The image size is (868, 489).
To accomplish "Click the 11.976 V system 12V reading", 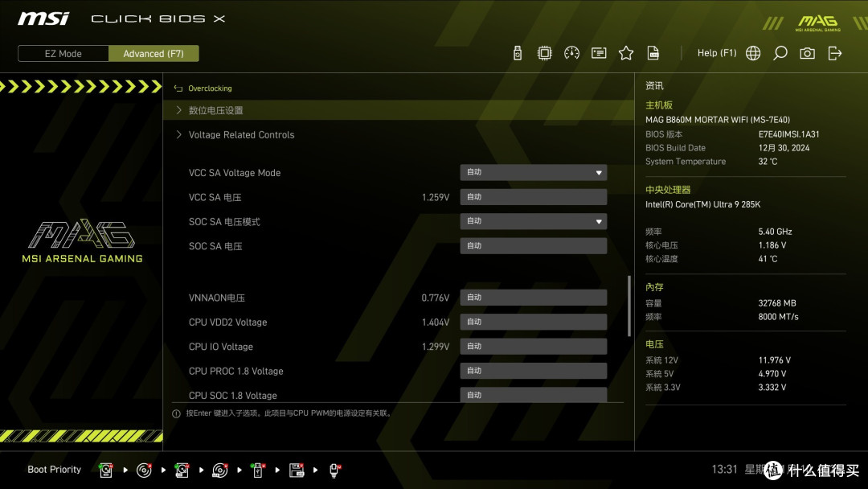I will click(775, 360).
